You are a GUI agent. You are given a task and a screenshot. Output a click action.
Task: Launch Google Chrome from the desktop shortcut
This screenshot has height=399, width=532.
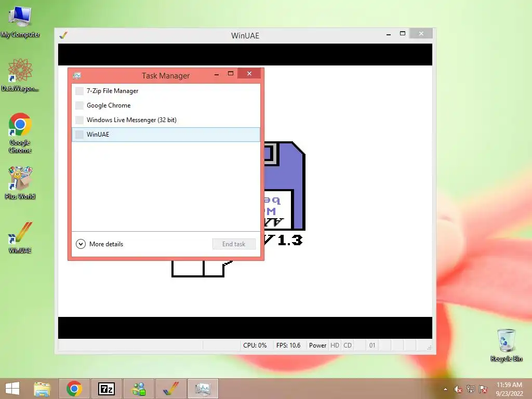20,133
